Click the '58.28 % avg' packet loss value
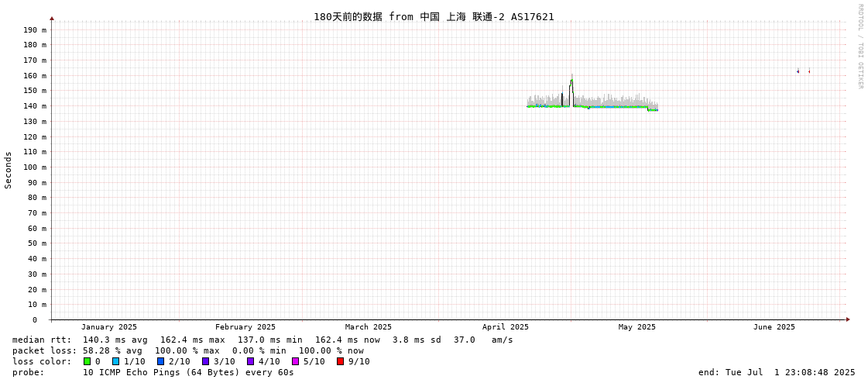Viewport: 868px width, 383px height. (112, 350)
